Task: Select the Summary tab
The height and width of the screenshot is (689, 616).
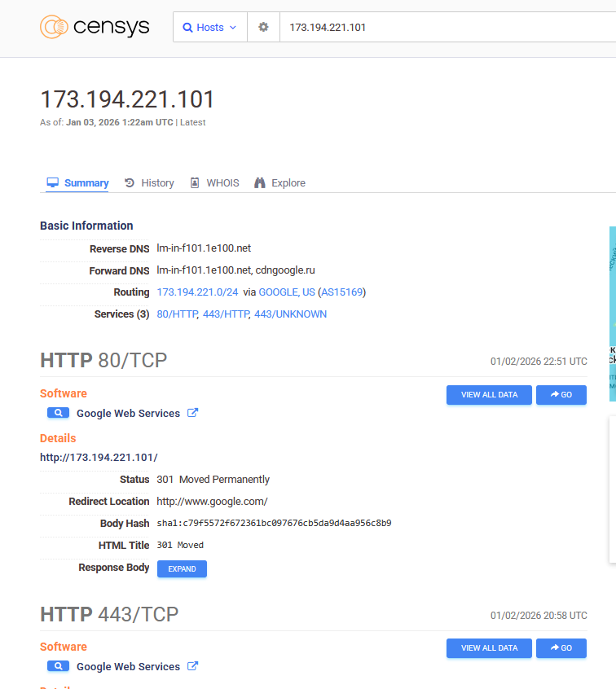Action: (x=78, y=183)
